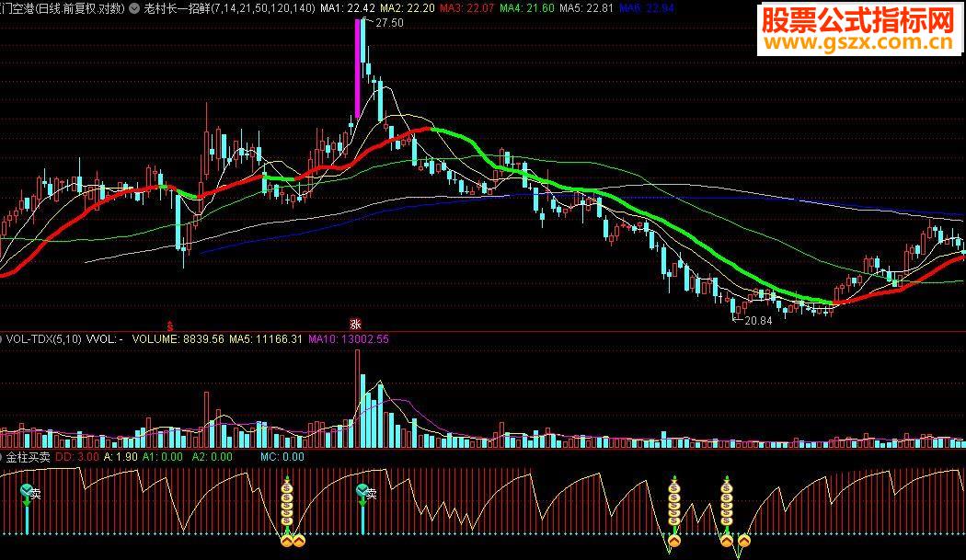Viewport: 966px width, 560px height.
Task: Click the blue MA6 value
Action: coord(646,8)
